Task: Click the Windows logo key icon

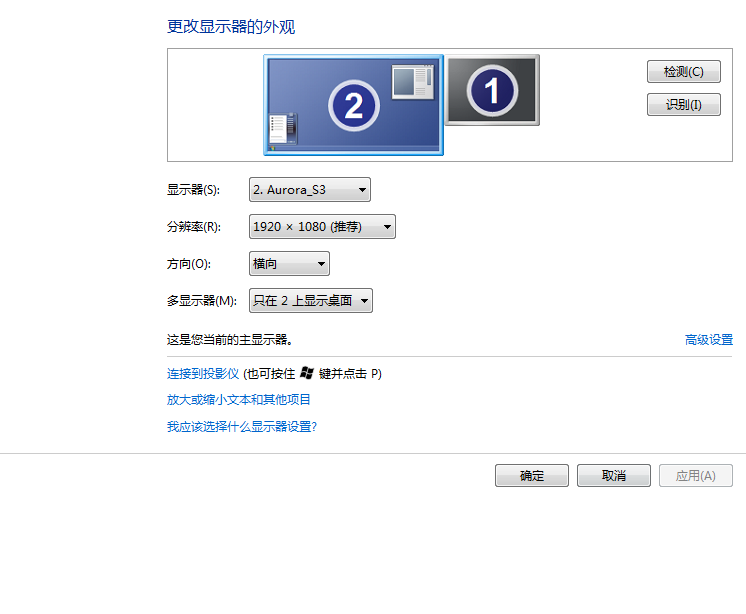Action: coord(307,373)
